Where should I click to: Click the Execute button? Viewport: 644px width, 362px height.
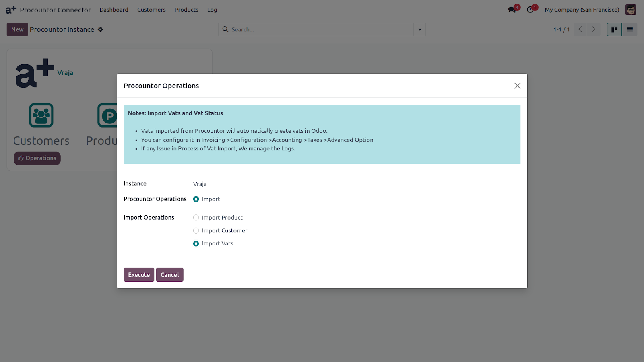coord(139,275)
